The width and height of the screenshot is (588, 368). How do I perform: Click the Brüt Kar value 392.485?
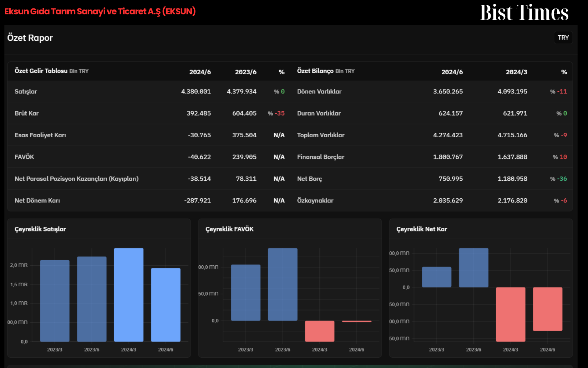199,113
